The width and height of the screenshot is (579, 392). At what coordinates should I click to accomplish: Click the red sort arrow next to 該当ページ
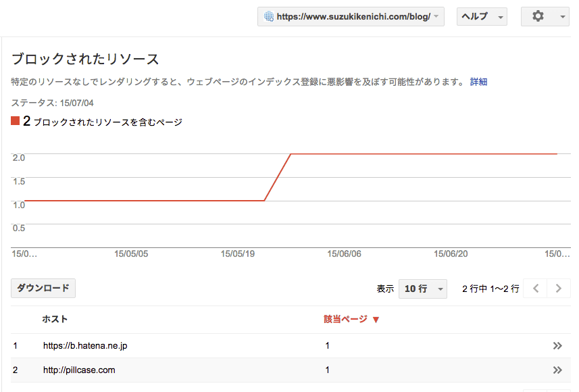point(376,320)
